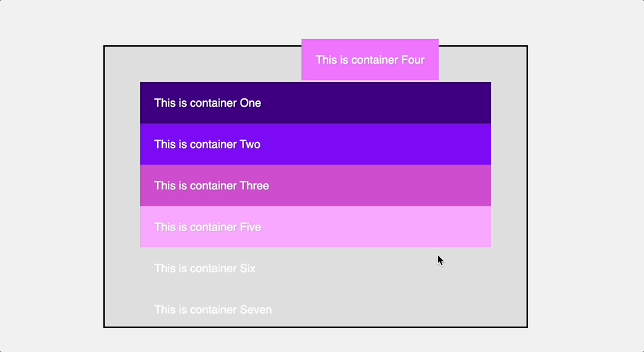Click the "This is container Three" text
This screenshot has height=352, width=644.
[212, 185]
